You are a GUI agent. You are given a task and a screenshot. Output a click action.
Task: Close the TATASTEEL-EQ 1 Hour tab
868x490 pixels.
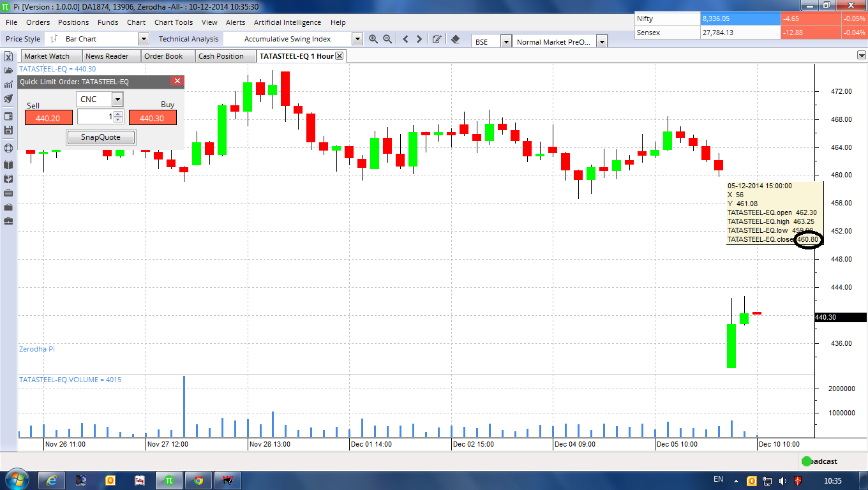(340, 56)
